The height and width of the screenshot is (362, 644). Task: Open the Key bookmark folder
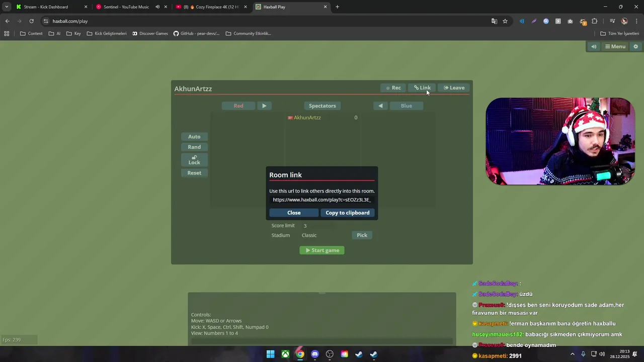click(x=73, y=33)
